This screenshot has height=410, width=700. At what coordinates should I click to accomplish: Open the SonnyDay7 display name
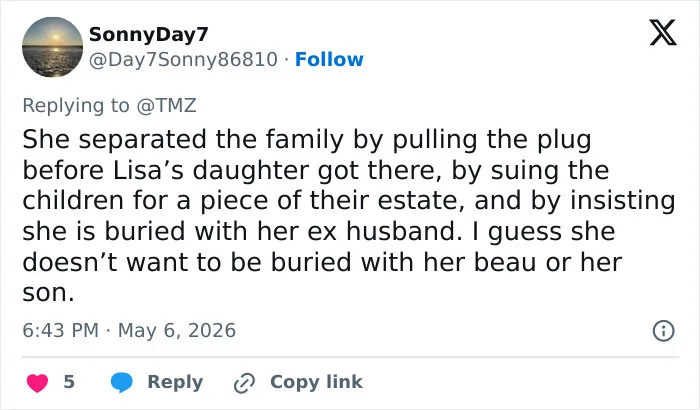click(149, 34)
